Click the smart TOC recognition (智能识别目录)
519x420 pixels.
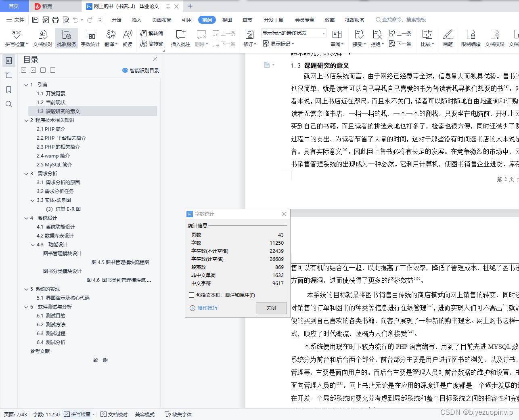click(x=140, y=70)
